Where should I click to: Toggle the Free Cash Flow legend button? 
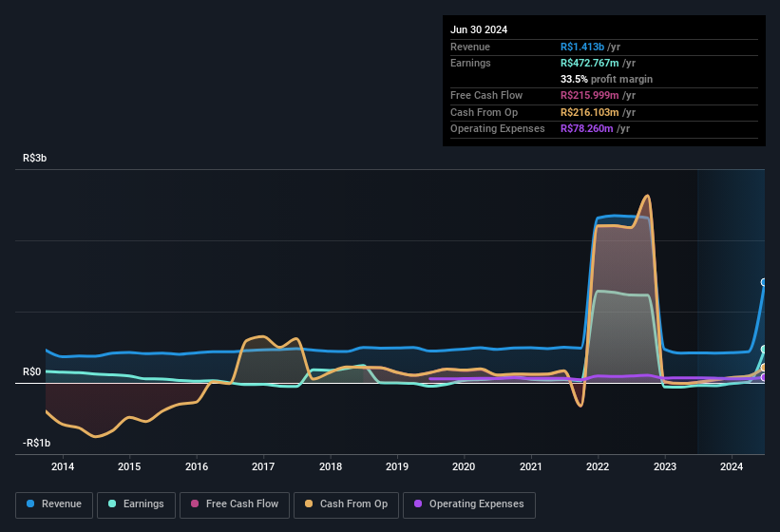click(x=235, y=504)
